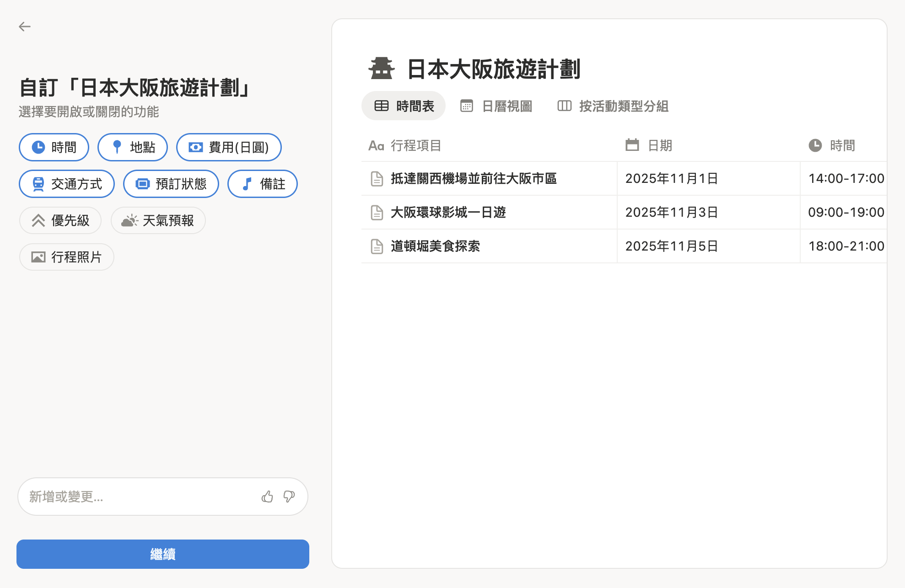Click the 行程項目 column header
The image size is (905, 588).
(415, 145)
